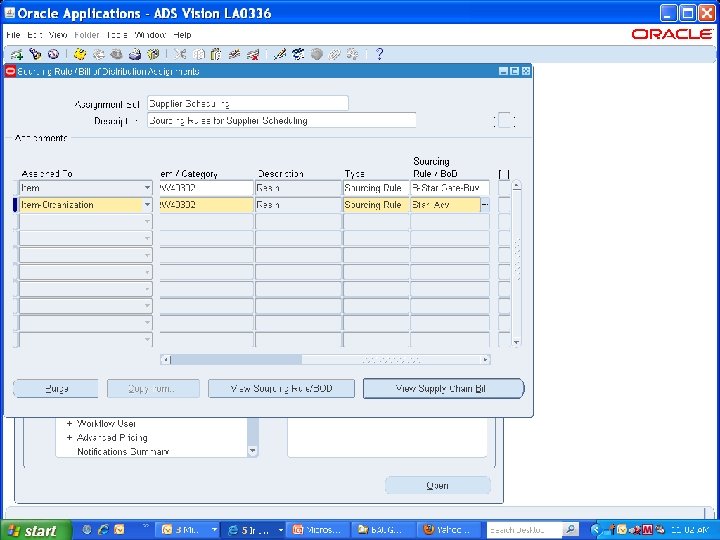Click the Open button in the Navigator window
This screenshot has width=720, height=540.
coord(438,485)
